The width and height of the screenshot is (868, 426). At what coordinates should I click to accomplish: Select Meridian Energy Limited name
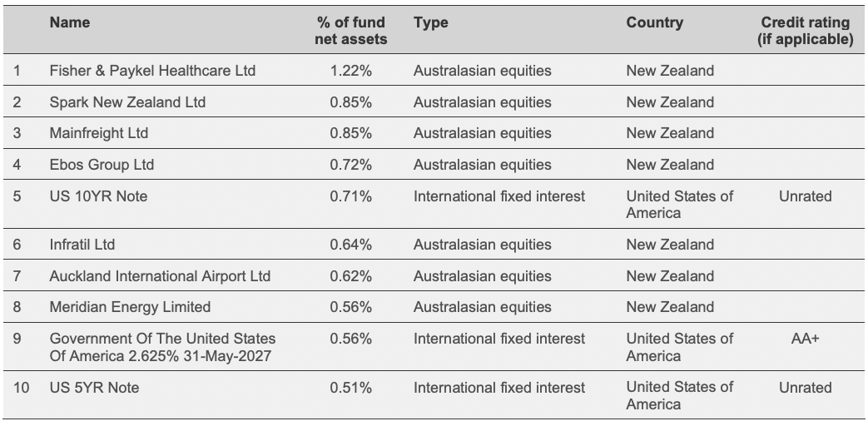coord(130,307)
